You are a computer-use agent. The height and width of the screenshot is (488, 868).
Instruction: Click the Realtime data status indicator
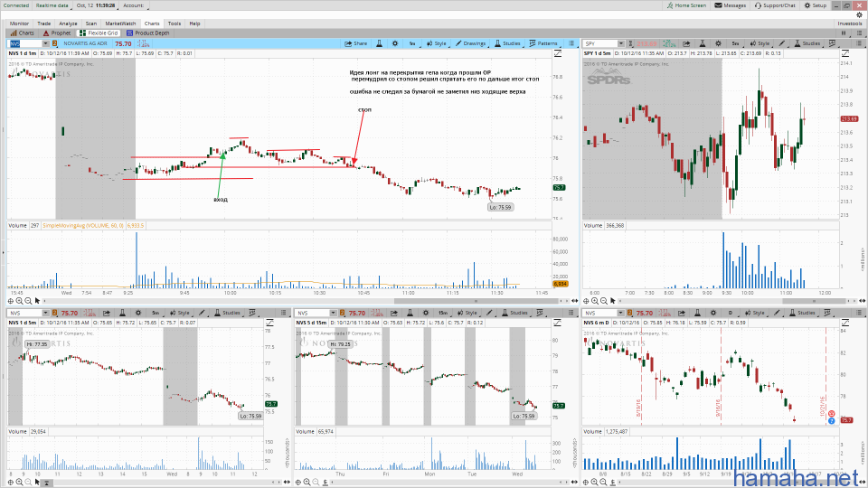[x=52, y=5]
